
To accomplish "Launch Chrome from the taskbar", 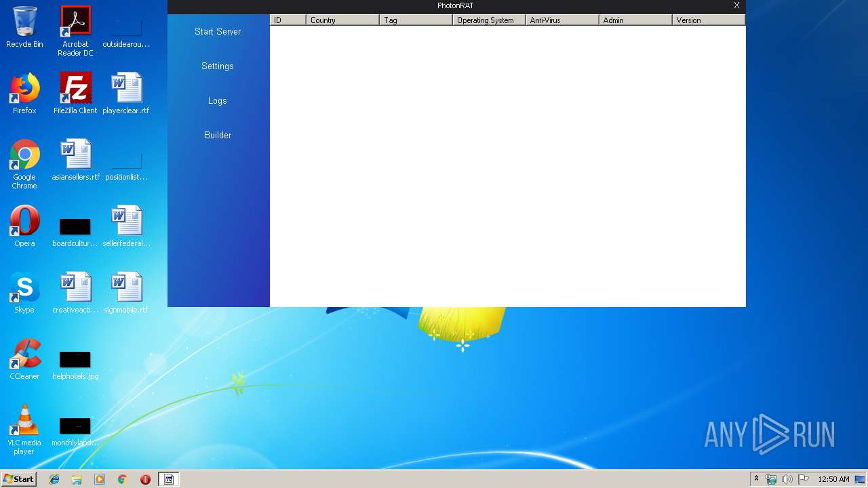I will coord(123,479).
